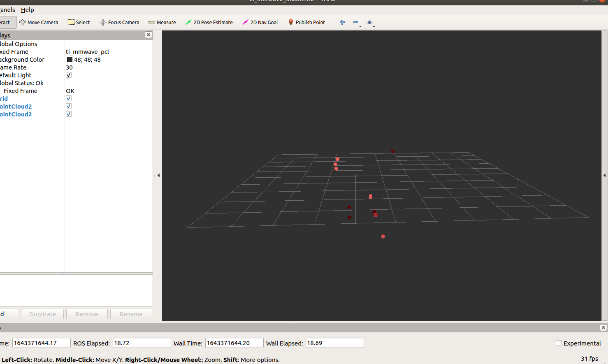Click the Frame Rate value 30
This screenshot has height=364, width=608.
point(69,67)
